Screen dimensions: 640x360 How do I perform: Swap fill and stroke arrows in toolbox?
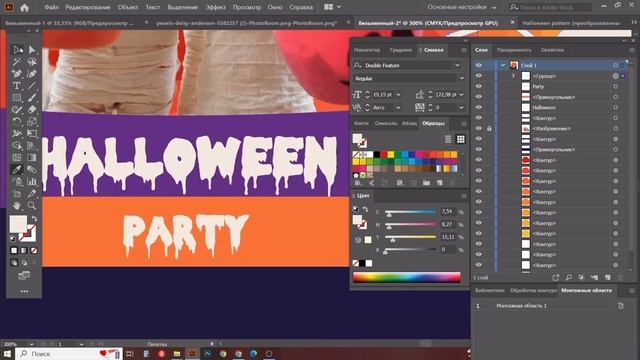[34, 219]
